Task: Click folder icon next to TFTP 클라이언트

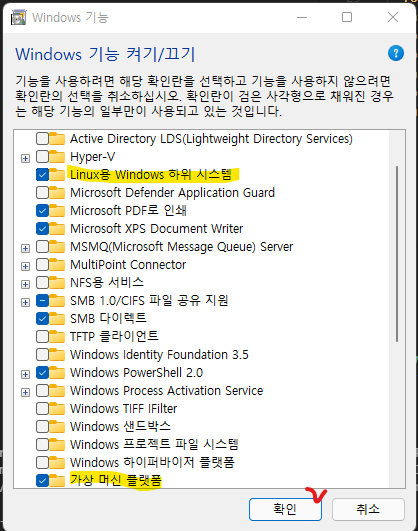Action: click(57, 337)
